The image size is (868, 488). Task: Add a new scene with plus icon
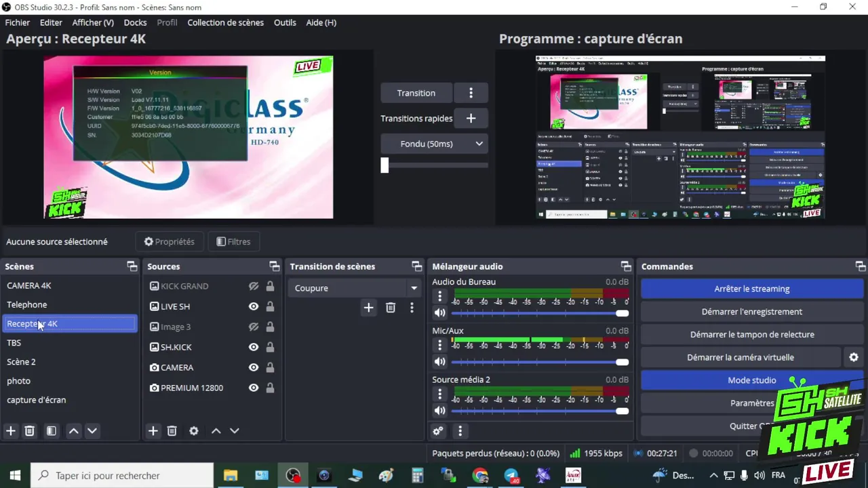(x=11, y=431)
